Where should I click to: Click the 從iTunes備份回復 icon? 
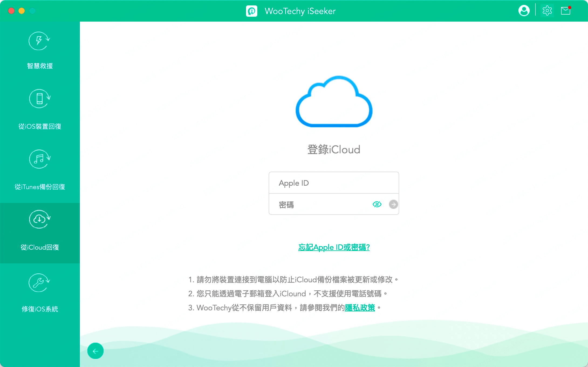pyautogui.click(x=40, y=158)
